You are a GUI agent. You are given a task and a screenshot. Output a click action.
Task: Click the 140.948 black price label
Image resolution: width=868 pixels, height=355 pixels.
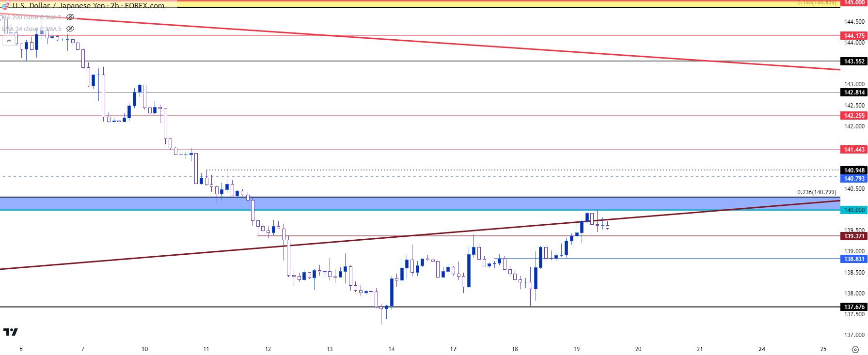click(x=854, y=170)
